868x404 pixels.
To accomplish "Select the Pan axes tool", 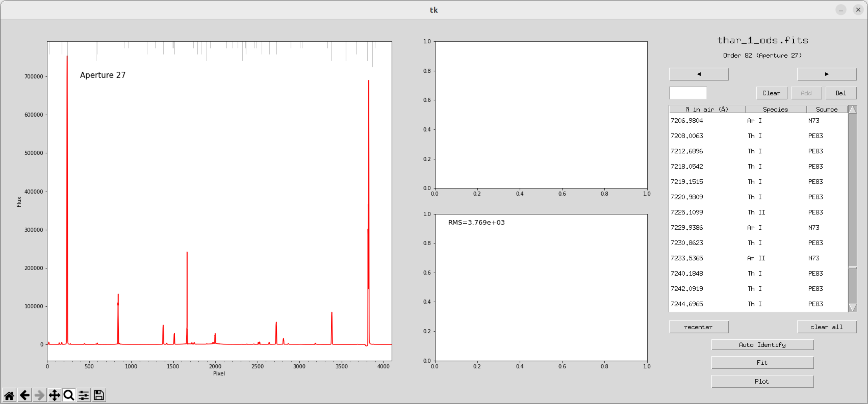I will (54, 395).
